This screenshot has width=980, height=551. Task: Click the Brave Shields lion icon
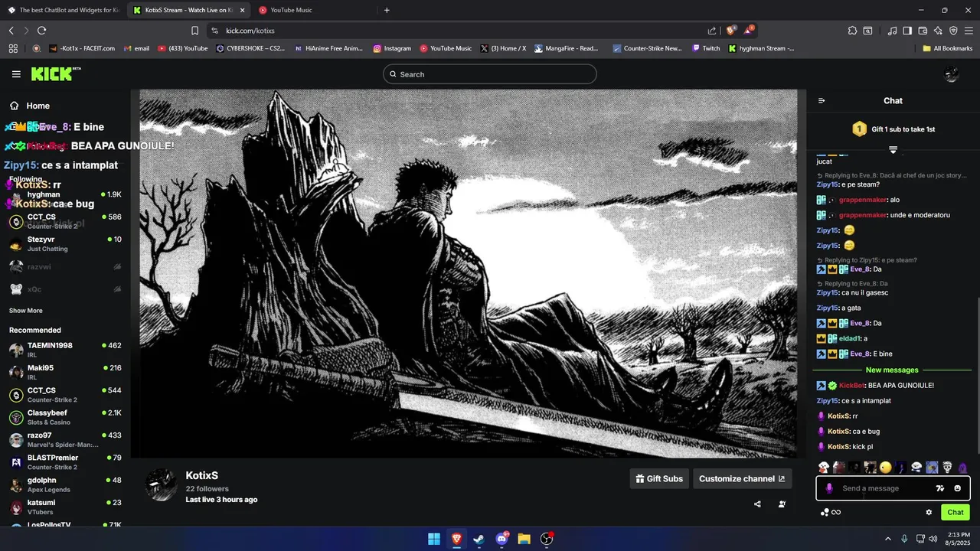pyautogui.click(x=730, y=31)
